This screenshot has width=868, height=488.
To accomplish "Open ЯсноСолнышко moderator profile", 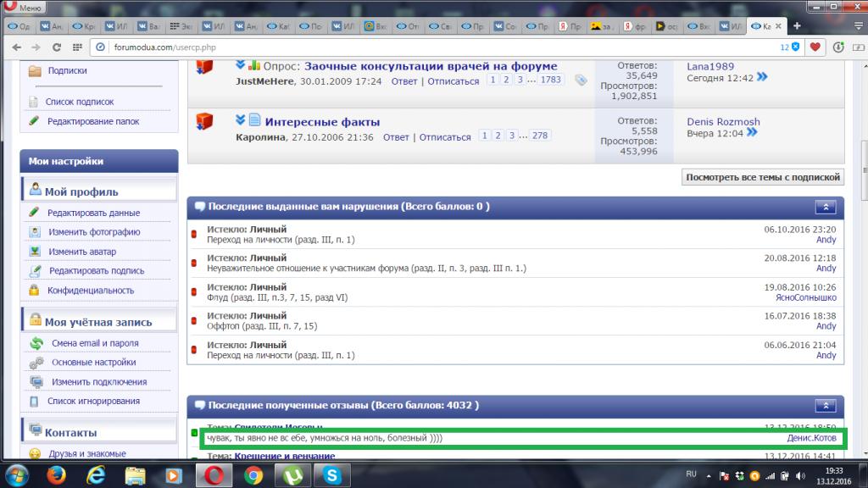I will [x=806, y=297].
